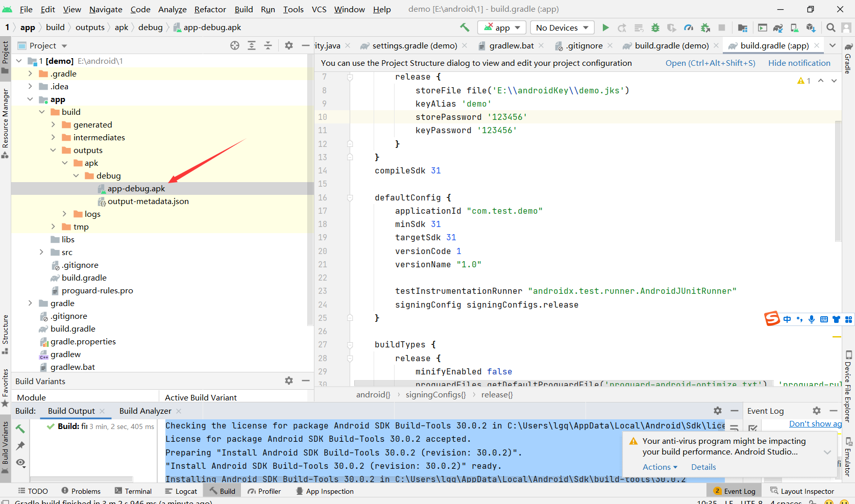Open the Profiler from the toolbar

[x=689, y=28]
